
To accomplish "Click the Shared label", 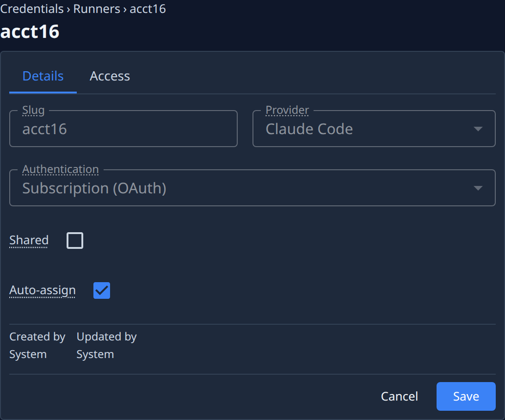I will point(29,240).
